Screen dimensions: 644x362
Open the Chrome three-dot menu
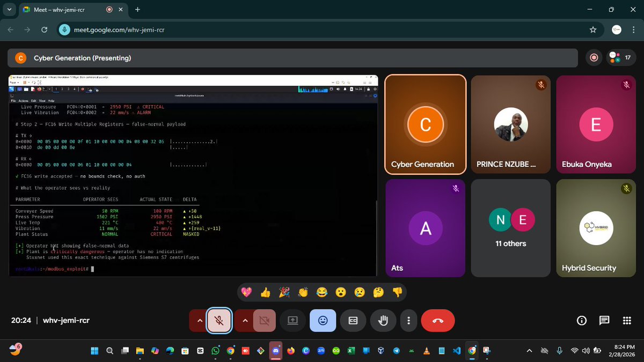tap(634, 30)
